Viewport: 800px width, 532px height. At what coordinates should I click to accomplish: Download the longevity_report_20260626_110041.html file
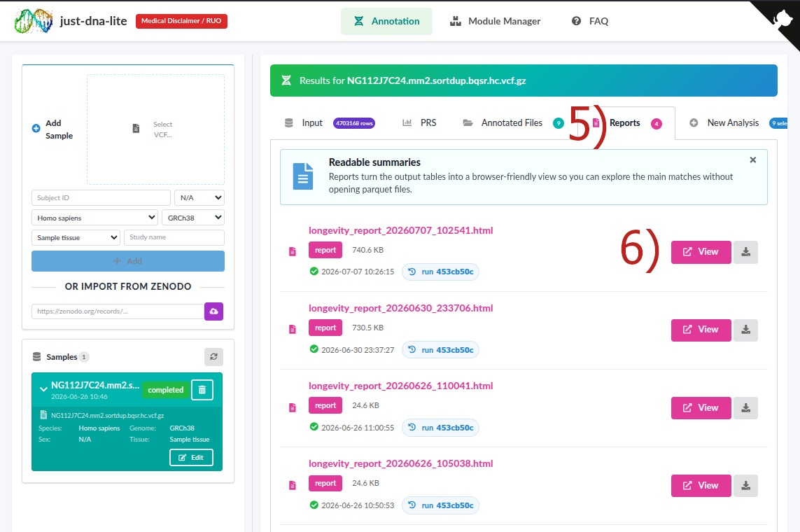745,407
